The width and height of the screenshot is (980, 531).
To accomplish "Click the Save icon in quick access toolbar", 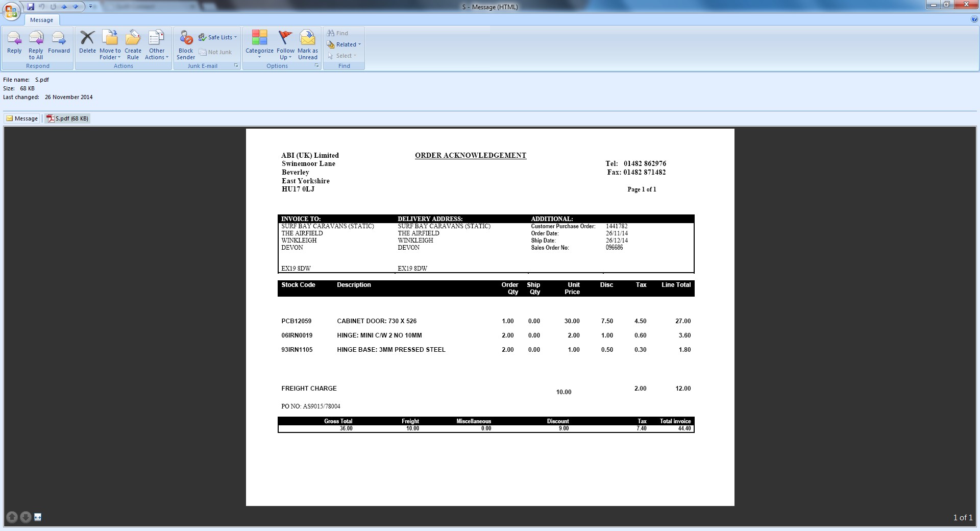I will point(31,7).
